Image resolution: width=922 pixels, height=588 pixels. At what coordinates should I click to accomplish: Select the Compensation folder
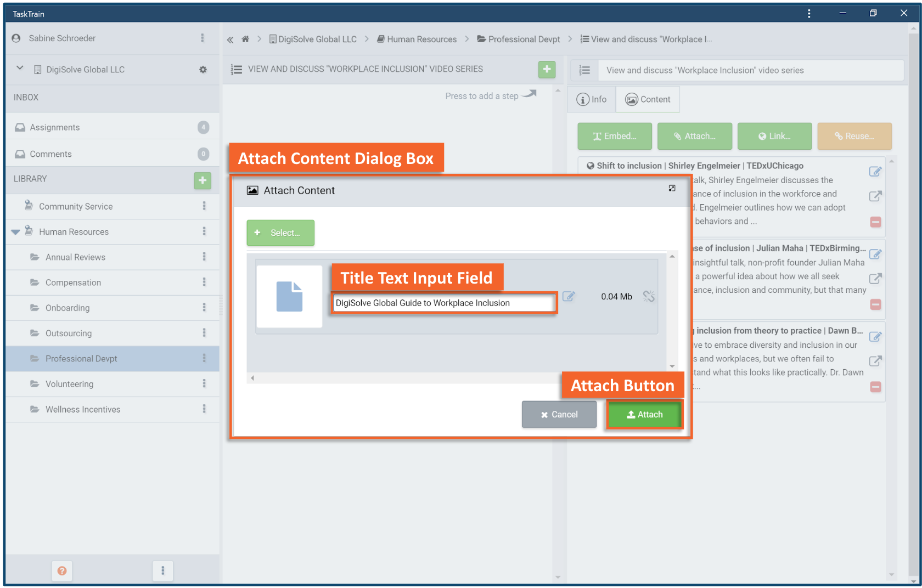click(x=73, y=282)
